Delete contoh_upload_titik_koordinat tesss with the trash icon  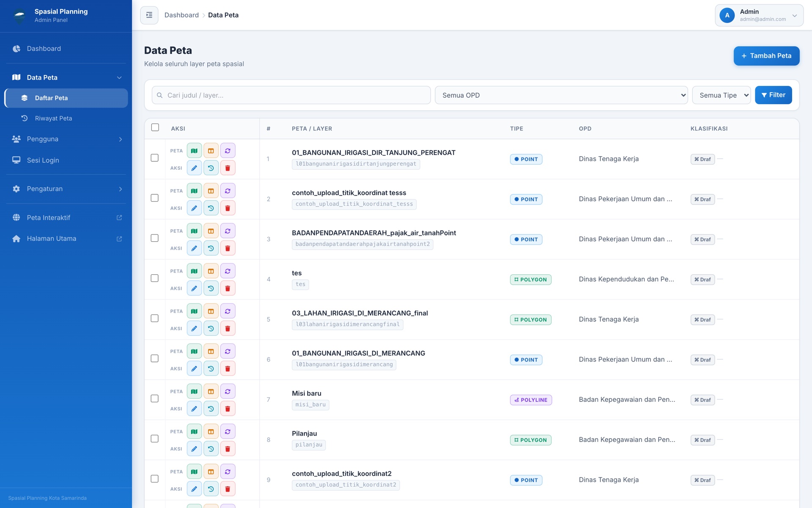pos(228,208)
